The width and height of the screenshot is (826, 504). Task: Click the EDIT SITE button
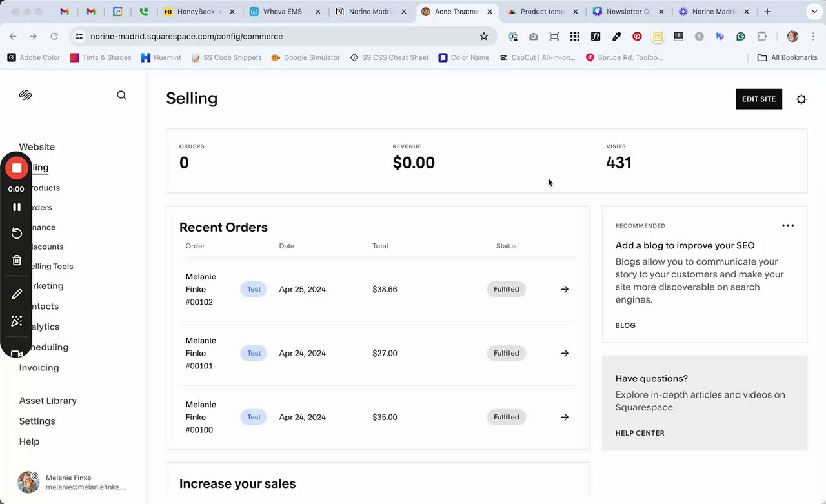(x=758, y=99)
